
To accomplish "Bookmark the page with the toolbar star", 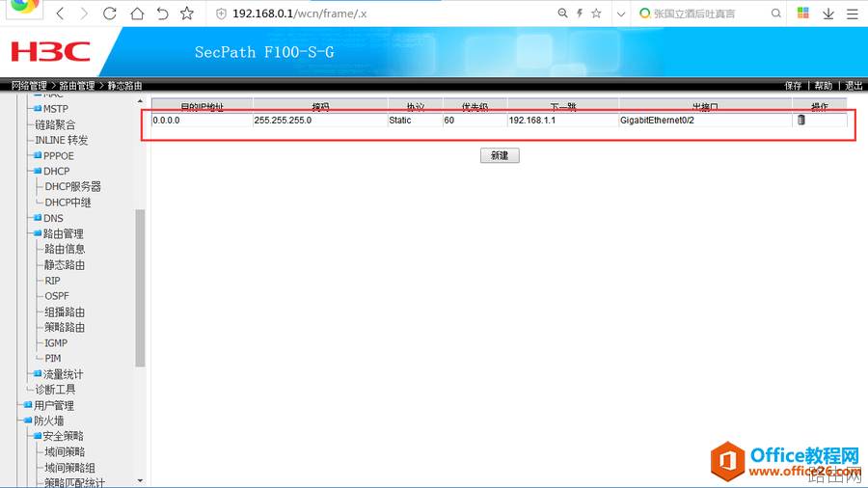I will (x=187, y=14).
